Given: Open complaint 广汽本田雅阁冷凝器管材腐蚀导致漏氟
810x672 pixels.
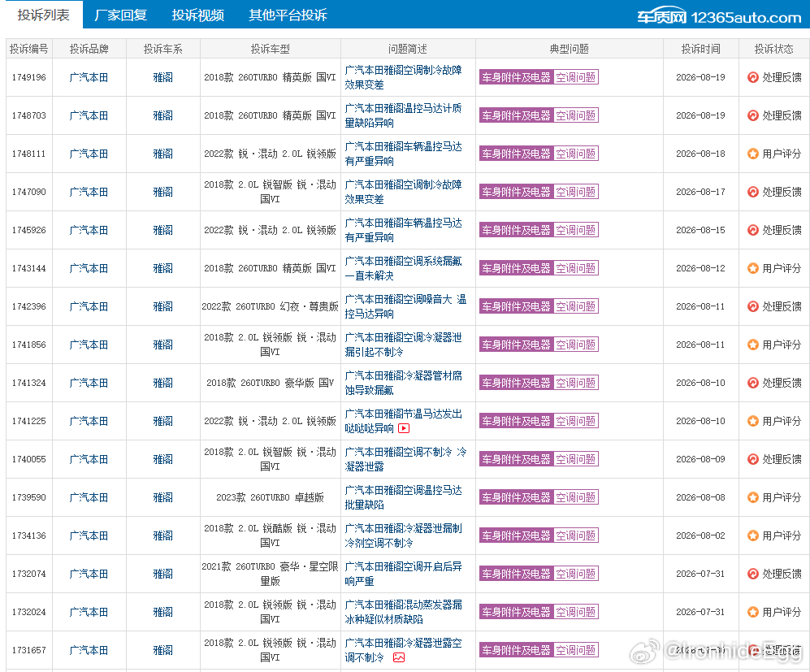Looking at the screenshot, I should (x=404, y=384).
